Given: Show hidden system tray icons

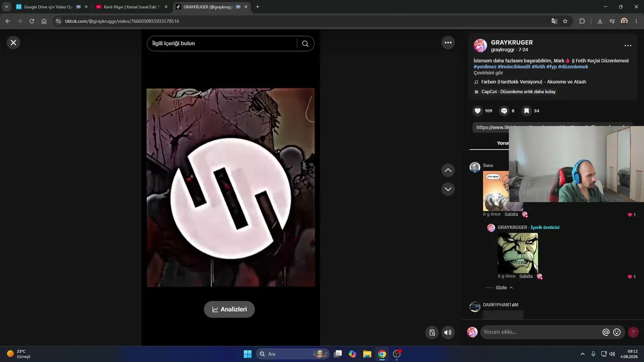Looking at the screenshot, I should (x=583, y=354).
